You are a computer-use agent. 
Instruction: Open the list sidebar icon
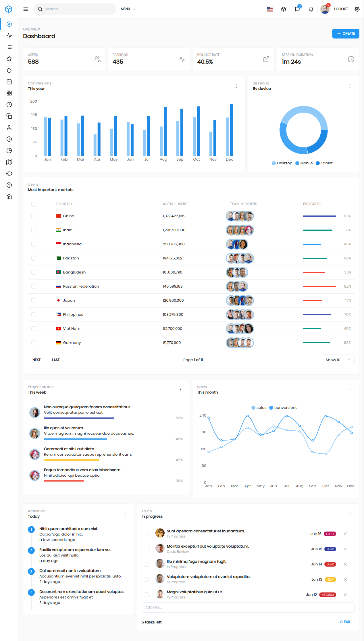point(9,47)
